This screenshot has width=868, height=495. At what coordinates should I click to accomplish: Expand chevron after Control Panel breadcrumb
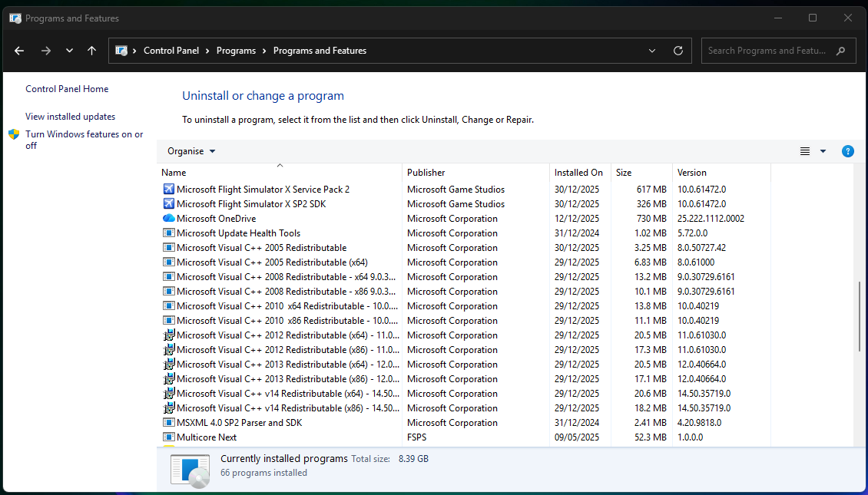(x=207, y=51)
